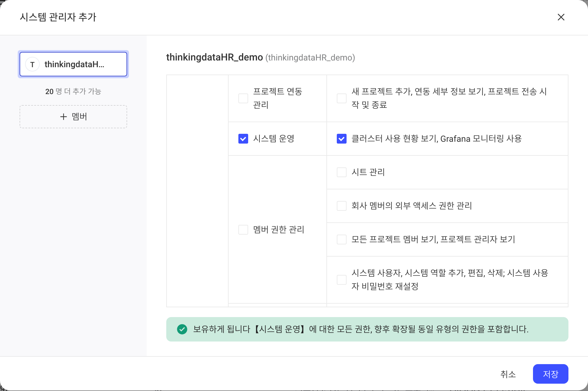Add a new member with + 멤버
This screenshot has height=391, width=588.
click(73, 117)
